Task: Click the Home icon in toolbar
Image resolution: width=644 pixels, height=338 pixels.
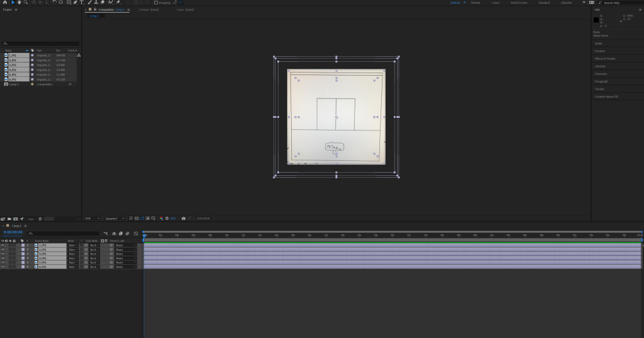Action: pyautogui.click(x=5, y=3)
